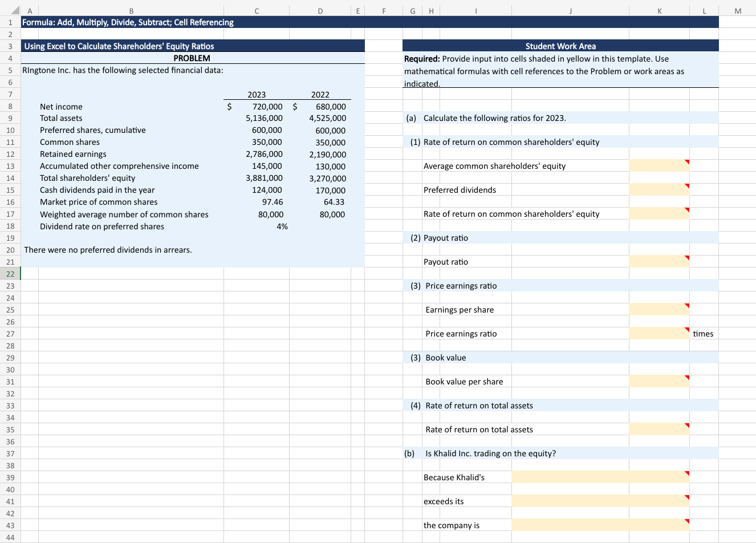The height and width of the screenshot is (543, 756).
Task: Click the yellow cell beside 'Because Khalid's'
Action: 600,477
